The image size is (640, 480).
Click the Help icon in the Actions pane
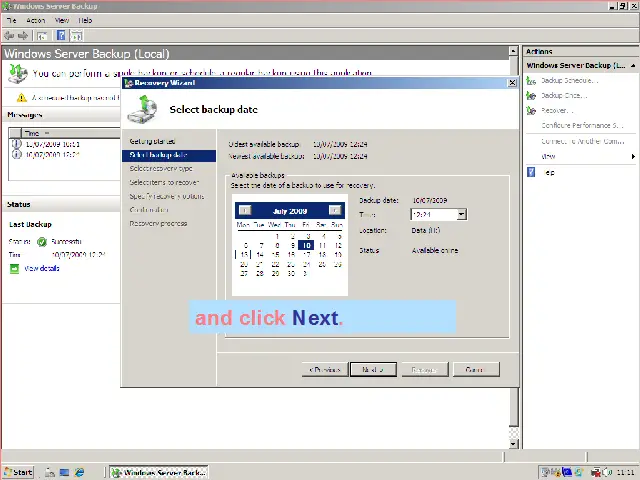[x=531, y=172]
